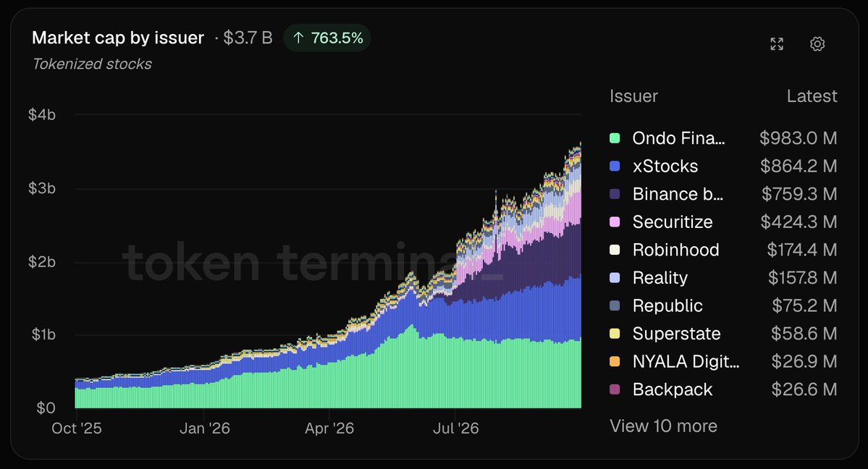This screenshot has width=868, height=469.
Task: Click the $4b axis label
Action: [42, 114]
